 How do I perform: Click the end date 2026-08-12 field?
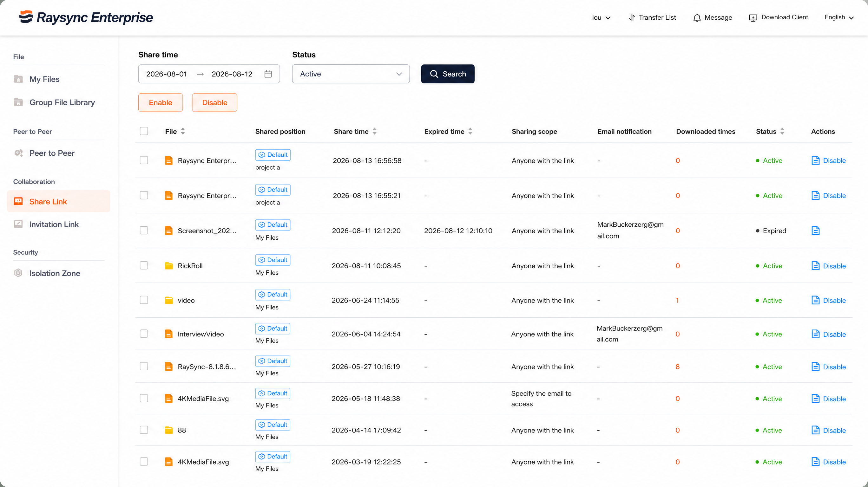pyautogui.click(x=232, y=74)
